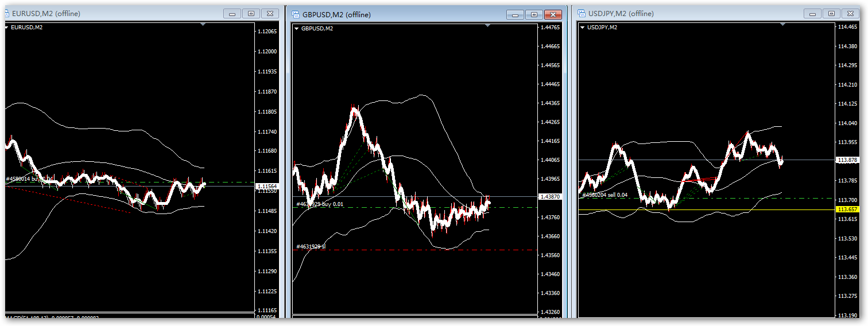
Task: Click the EURUSD,M2 (offline) title bar text
Action: [46, 13]
